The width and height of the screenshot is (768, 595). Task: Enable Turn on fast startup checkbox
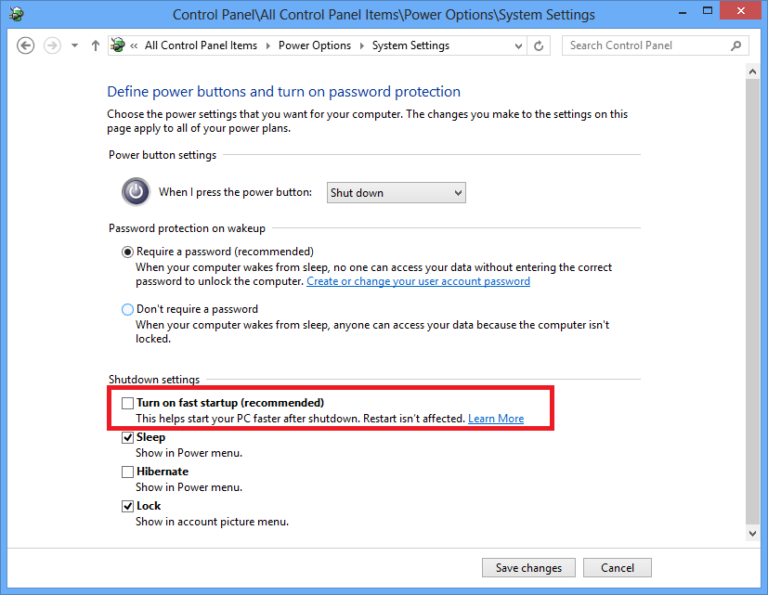click(x=127, y=403)
